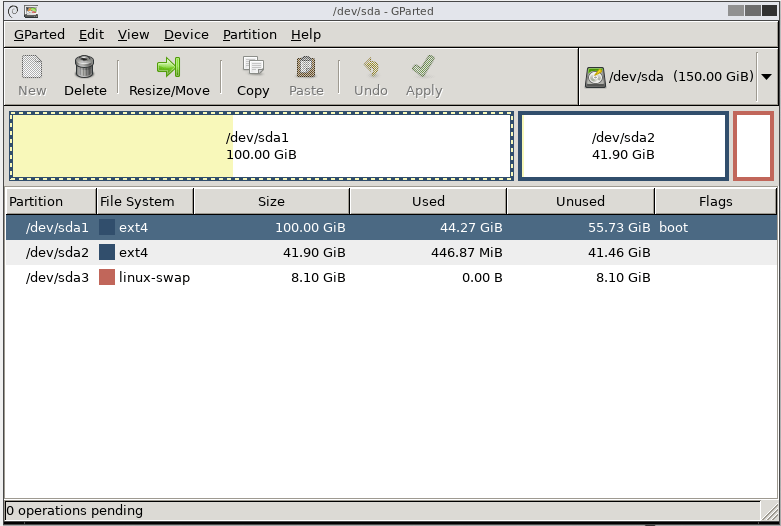Click the 8.10 GiB size cell for sda3
This screenshot has height=526, width=781.
click(x=318, y=277)
